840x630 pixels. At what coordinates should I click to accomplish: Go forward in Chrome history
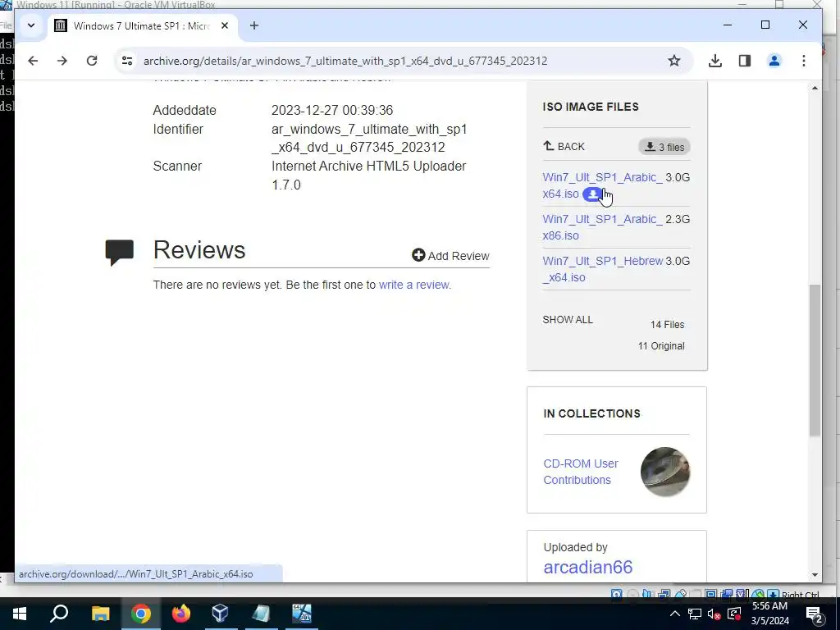(62, 61)
